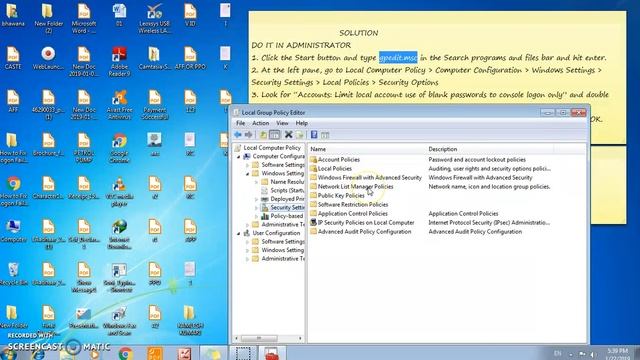
Task: Click Chrome icon in the taskbar
Action: (125, 353)
